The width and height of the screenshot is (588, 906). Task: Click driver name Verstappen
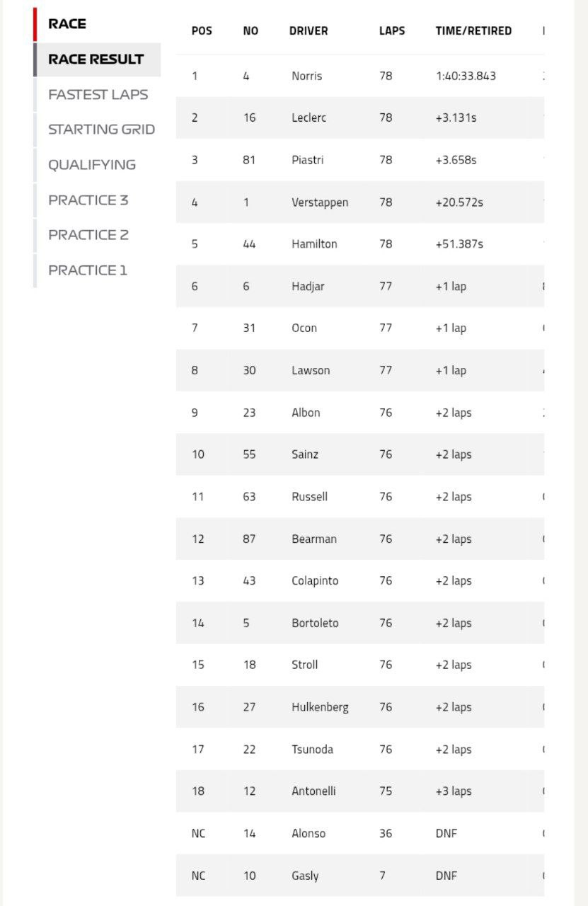[x=320, y=202]
